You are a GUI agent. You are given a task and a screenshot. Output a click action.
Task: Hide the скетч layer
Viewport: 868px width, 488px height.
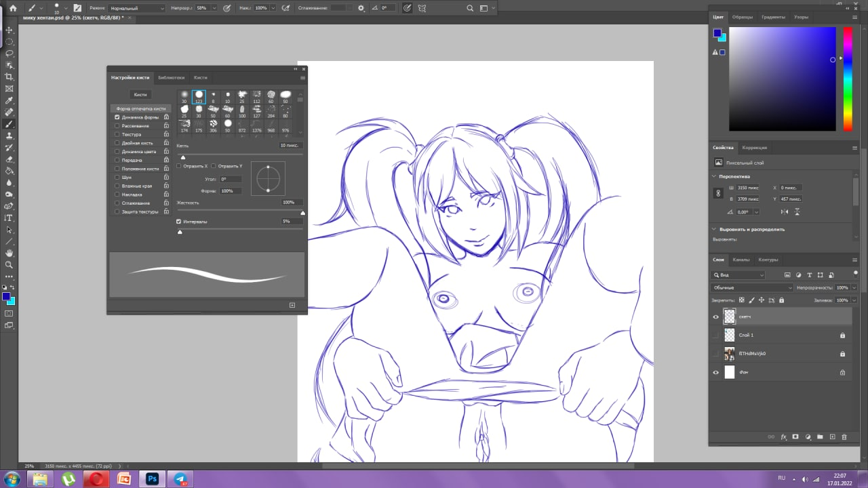pyautogui.click(x=716, y=317)
